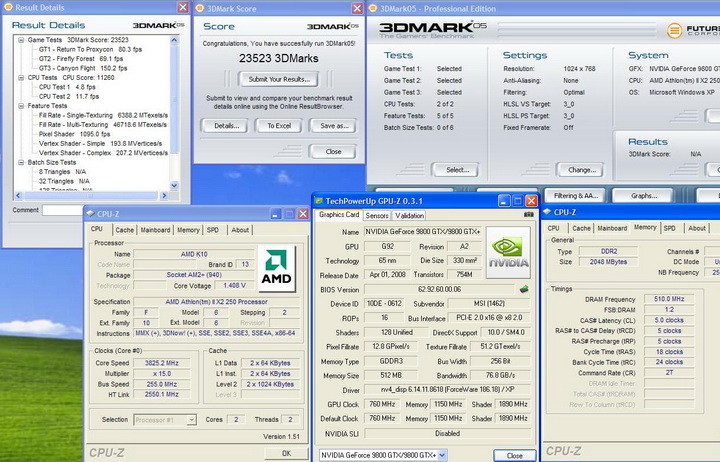The width and height of the screenshot is (720, 462).
Task: Open Memory tab in left CPU-Z
Action: (188, 230)
